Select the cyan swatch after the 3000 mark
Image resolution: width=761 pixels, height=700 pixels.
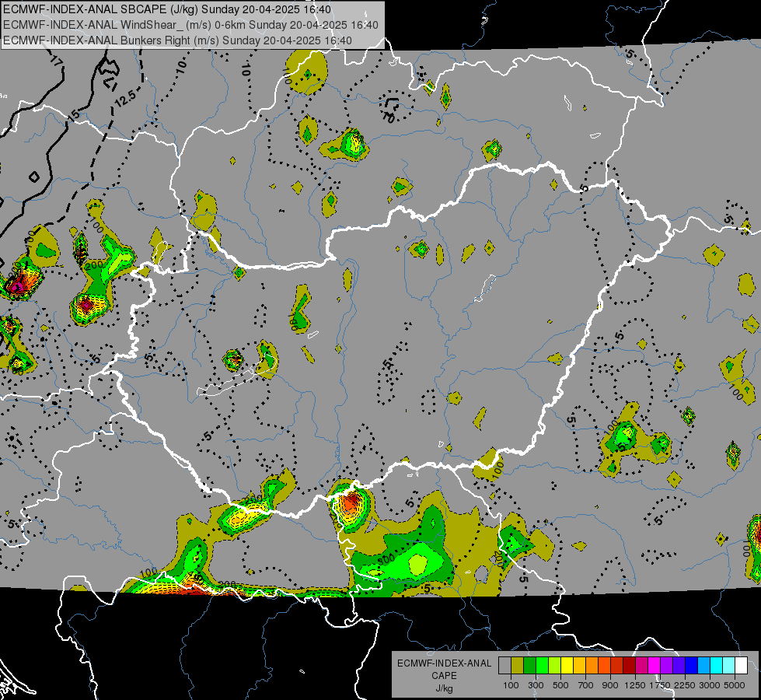717,666
